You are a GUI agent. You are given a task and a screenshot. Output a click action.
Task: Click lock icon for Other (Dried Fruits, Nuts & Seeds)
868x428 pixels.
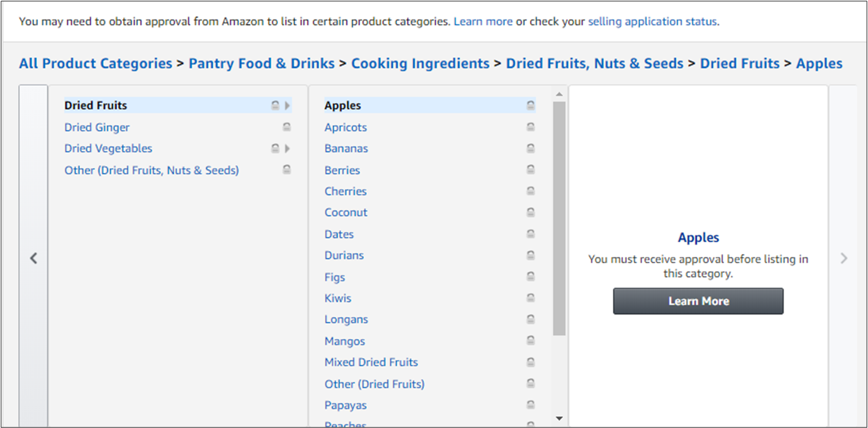click(286, 170)
